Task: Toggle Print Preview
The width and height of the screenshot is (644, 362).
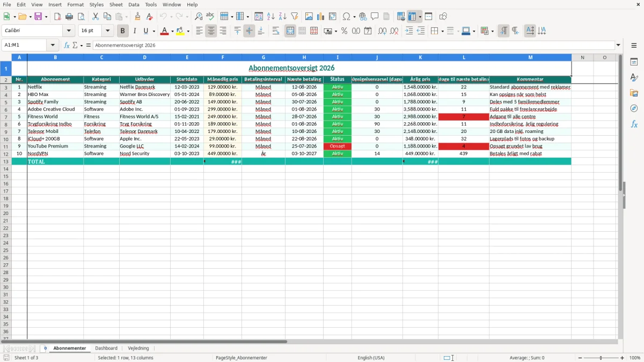Action: 81,17
